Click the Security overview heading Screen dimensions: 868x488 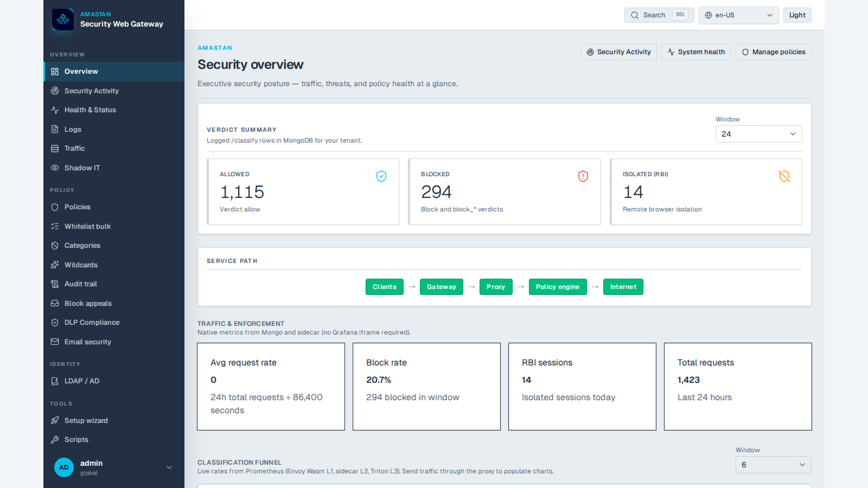[250, 65]
